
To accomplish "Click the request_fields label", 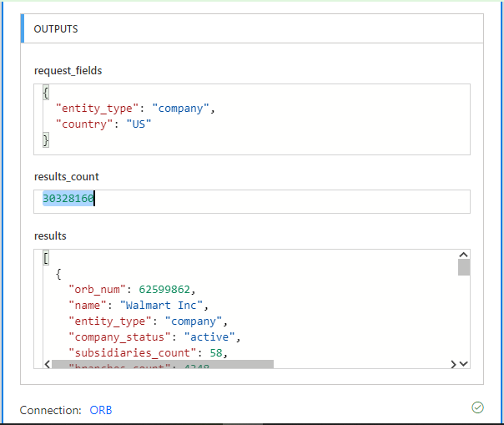I will (68, 70).
